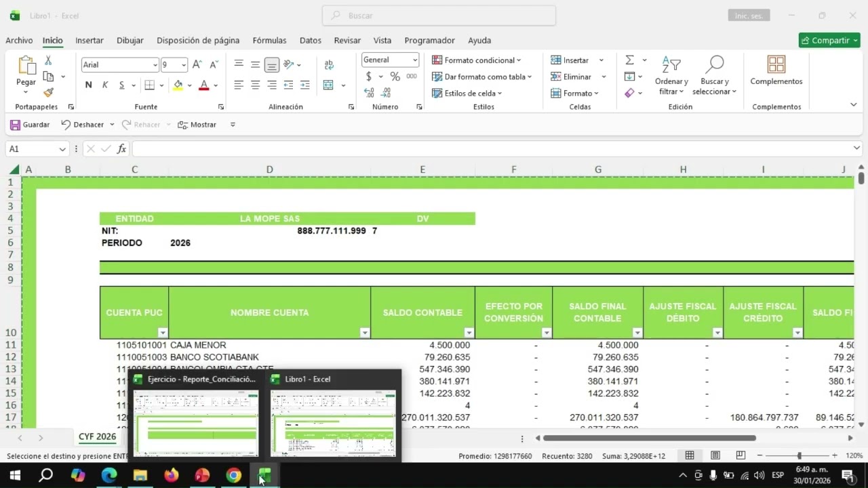This screenshot has width=868, height=488.
Task: Increase font size with A up icon
Action: [197, 64]
